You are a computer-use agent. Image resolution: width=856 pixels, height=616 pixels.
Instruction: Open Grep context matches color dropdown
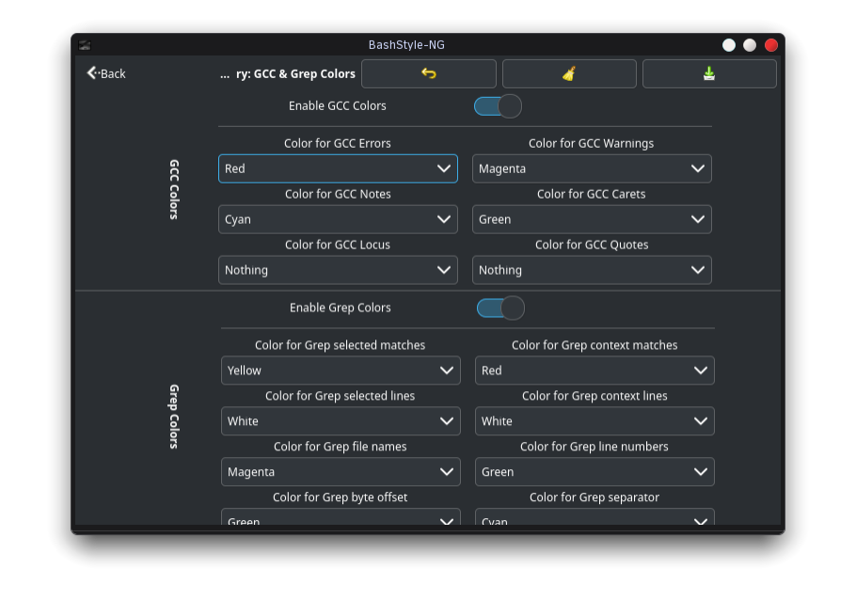(594, 371)
